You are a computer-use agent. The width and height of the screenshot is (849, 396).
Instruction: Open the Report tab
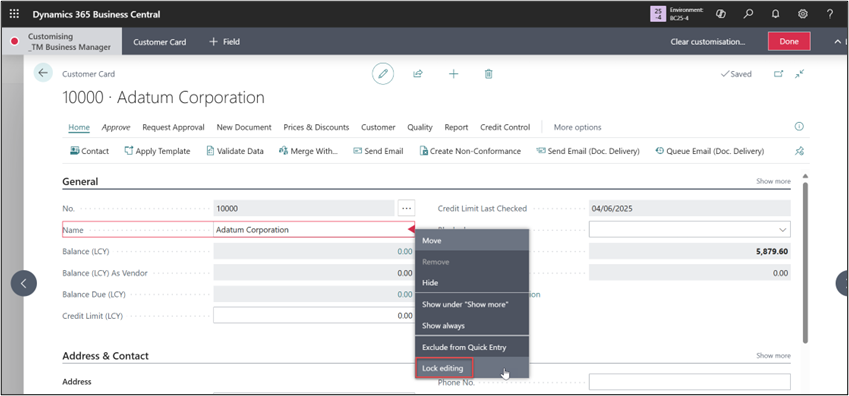click(456, 127)
